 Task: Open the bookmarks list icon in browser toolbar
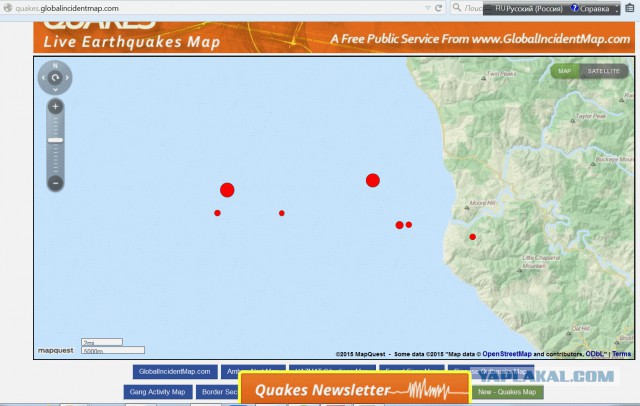(x=630, y=8)
